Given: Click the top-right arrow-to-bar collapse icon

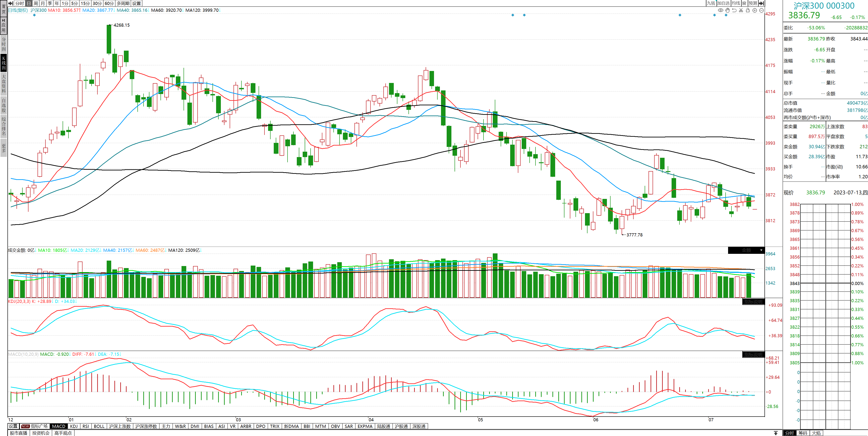Looking at the screenshot, I should click(761, 3).
